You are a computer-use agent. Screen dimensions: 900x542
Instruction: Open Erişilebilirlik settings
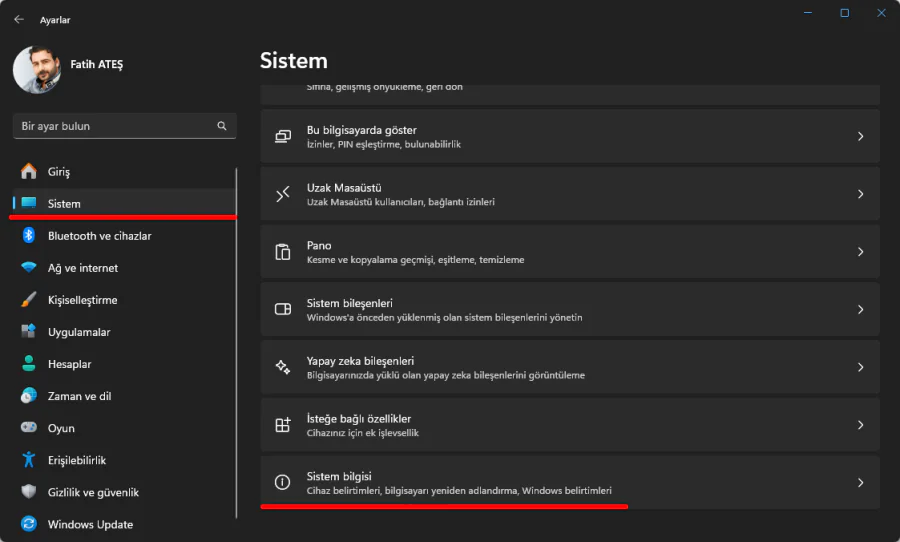124,460
